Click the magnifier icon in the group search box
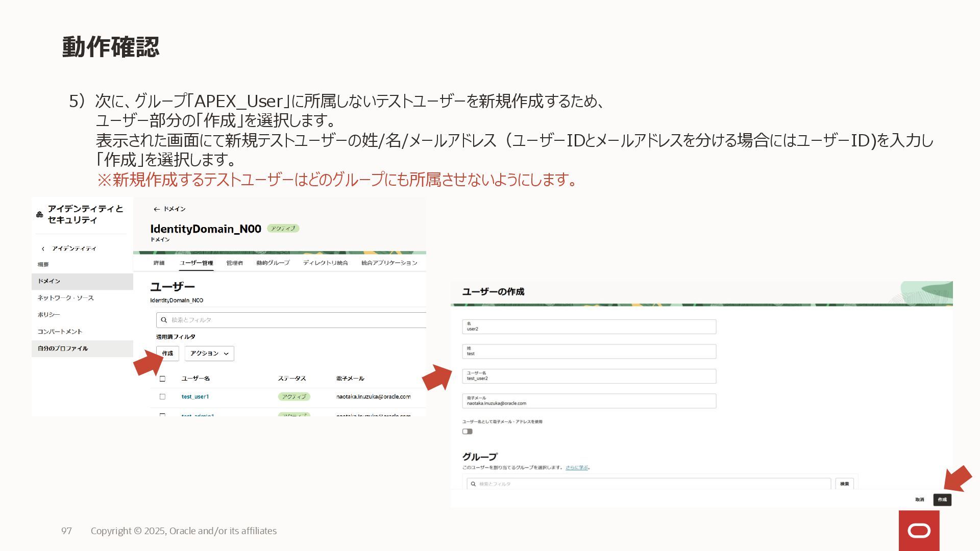Screen dimensions: 980x551 tap(473, 484)
